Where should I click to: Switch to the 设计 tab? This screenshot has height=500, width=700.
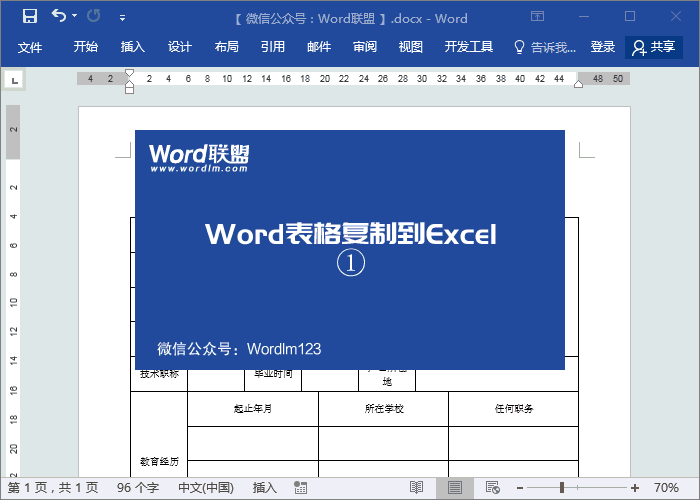[x=180, y=47]
